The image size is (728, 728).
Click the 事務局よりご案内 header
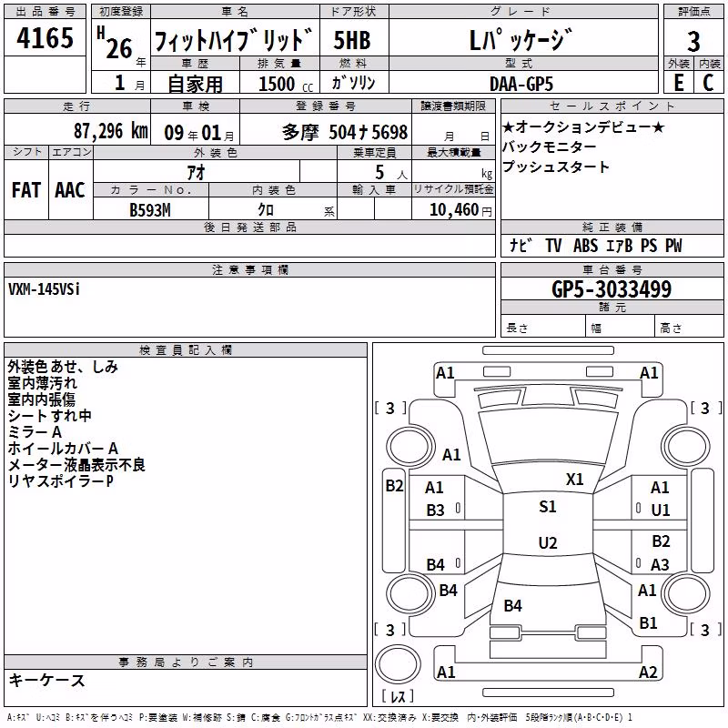186,662
